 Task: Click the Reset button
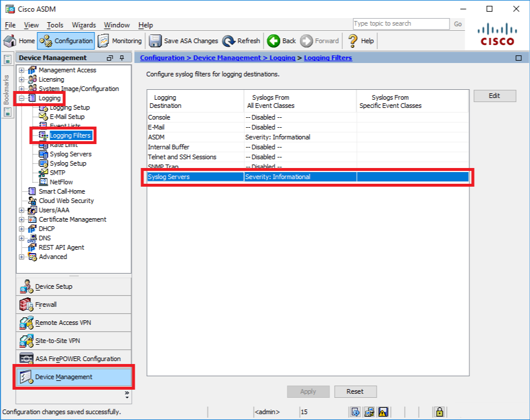click(x=354, y=391)
